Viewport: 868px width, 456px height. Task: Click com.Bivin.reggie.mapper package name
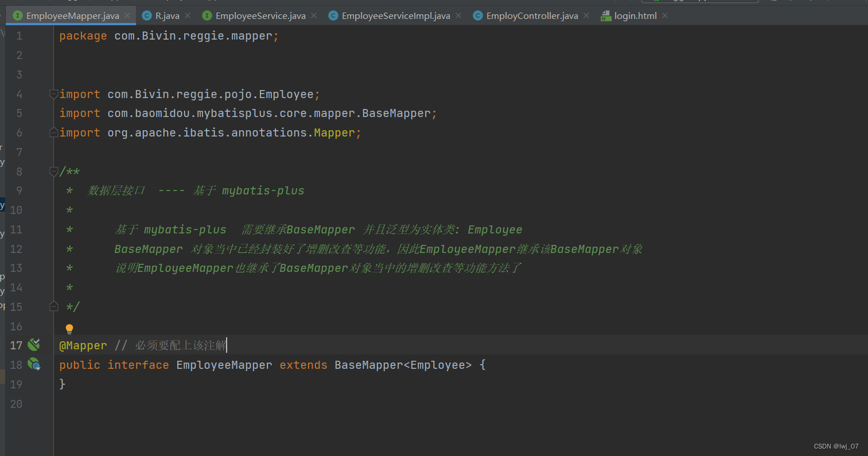(193, 36)
